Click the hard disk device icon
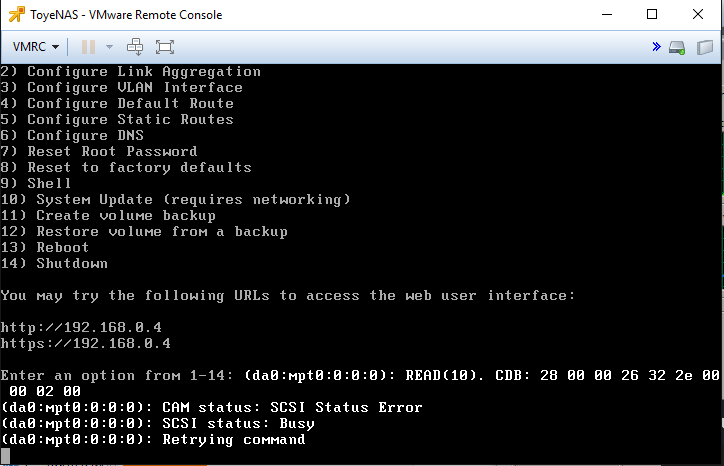The height and width of the screenshot is (466, 724). pos(677,46)
